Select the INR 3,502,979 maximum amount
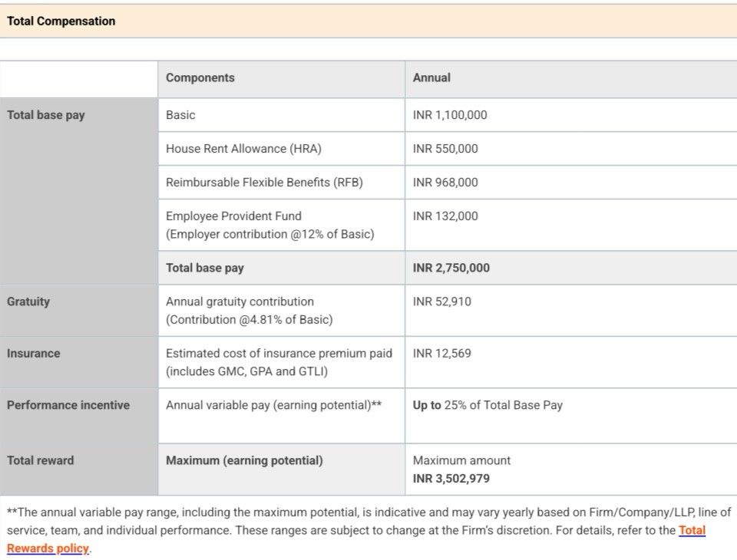The image size is (737, 560). click(451, 479)
